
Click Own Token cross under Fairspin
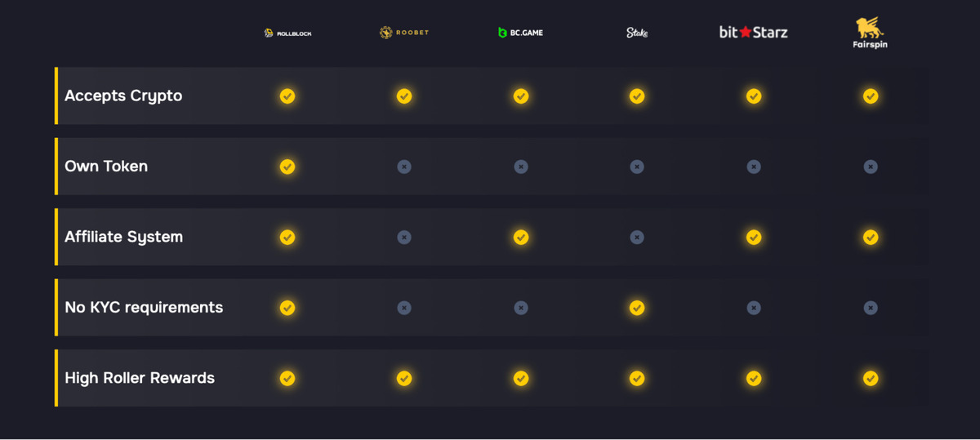pyautogui.click(x=871, y=167)
